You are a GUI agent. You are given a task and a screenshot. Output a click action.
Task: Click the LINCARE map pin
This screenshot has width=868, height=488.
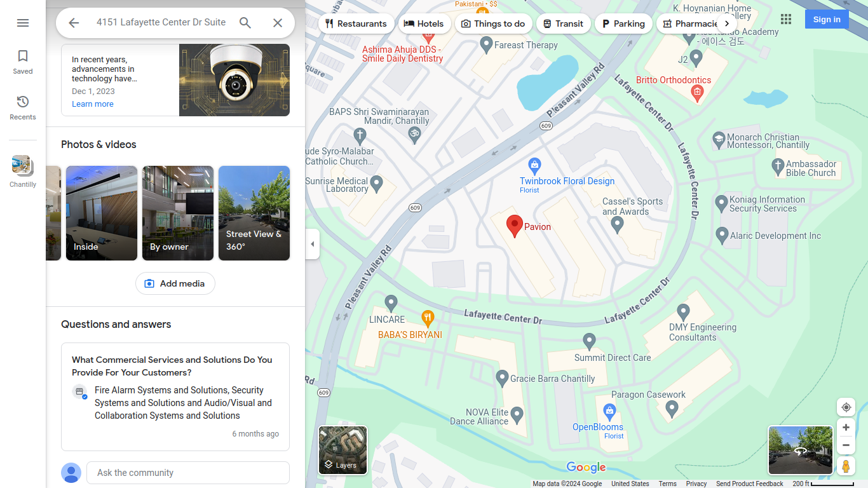click(x=391, y=302)
